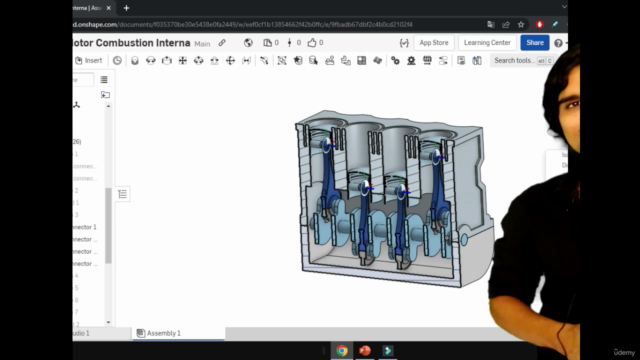640x360 pixels.
Task: Open Chrome from the taskbar
Action: click(342, 351)
